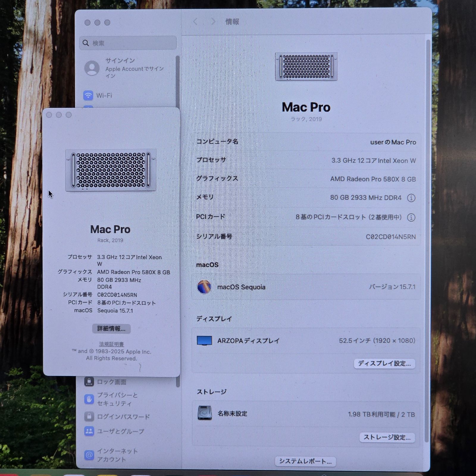Open Internet Accounts (インターネットアカウント)
The height and width of the screenshot is (476, 476).
pos(89,455)
